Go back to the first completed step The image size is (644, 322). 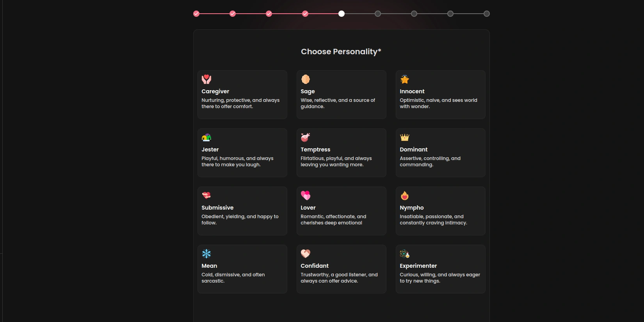click(x=196, y=14)
